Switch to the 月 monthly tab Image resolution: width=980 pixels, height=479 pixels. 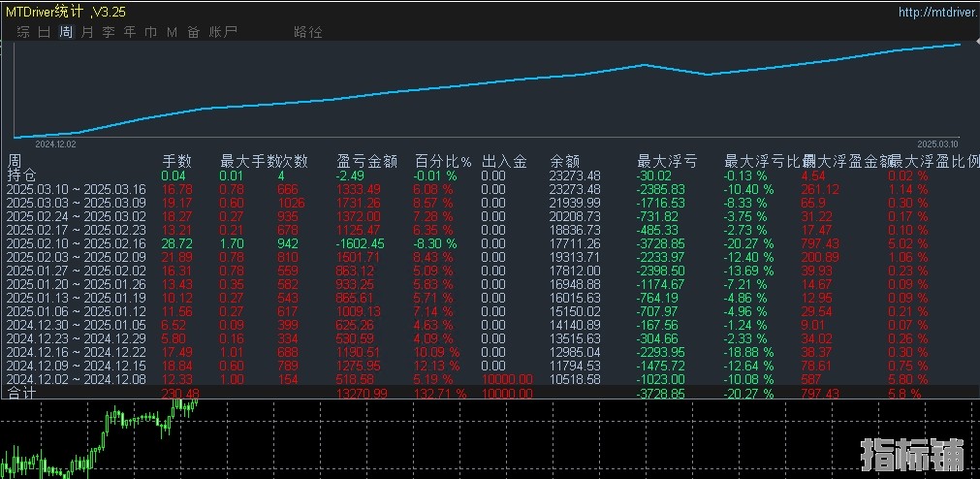[87, 32]
